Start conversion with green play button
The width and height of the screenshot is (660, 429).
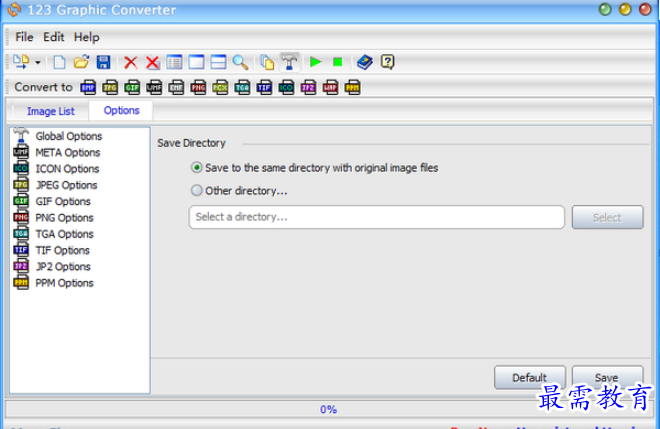point(315,62)
